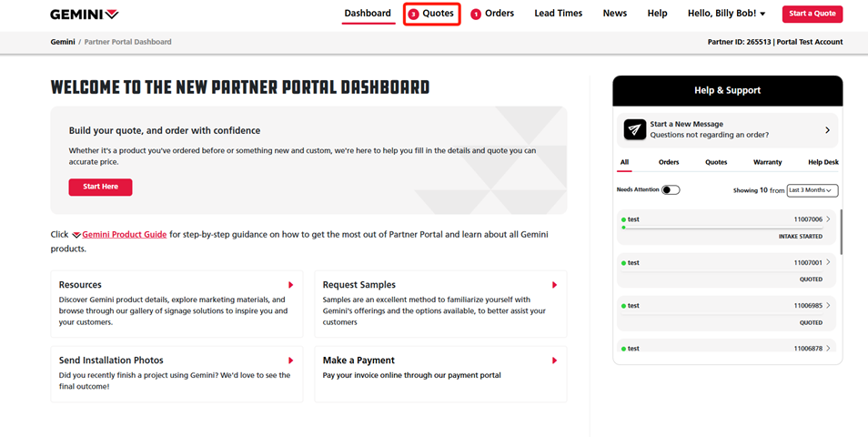The height and width of the screenshot is (437, 868).
Task: Click Send Installation Photos arrow icon
Action: pos(291,361)
